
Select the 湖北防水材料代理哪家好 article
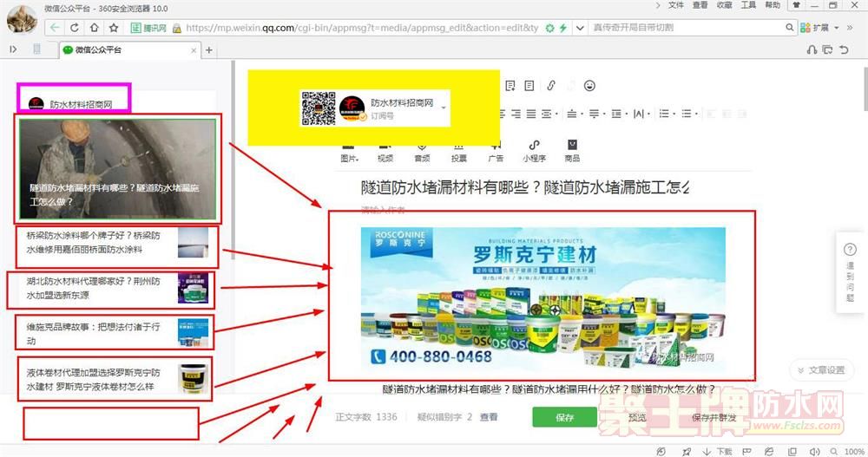coord(117,288)
